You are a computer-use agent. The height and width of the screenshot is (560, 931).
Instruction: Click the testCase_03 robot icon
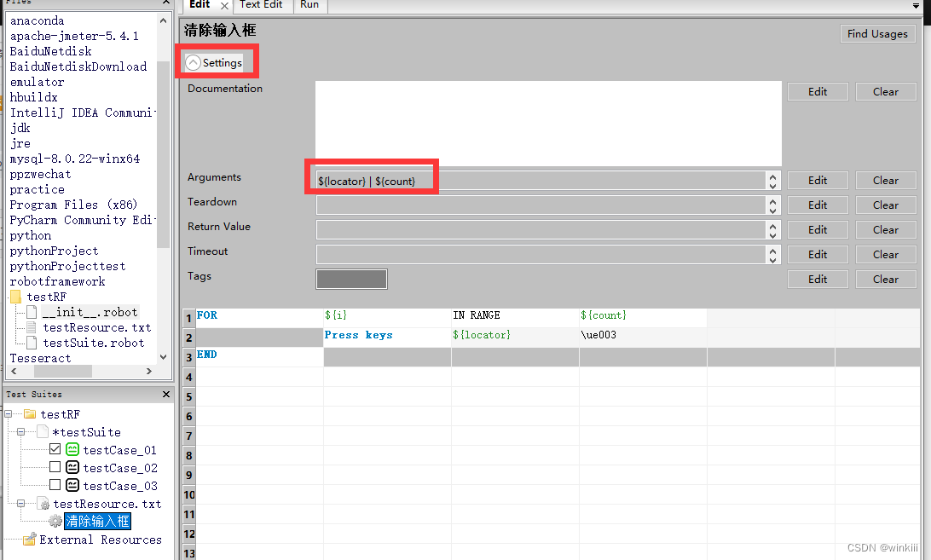coord(72,485)
